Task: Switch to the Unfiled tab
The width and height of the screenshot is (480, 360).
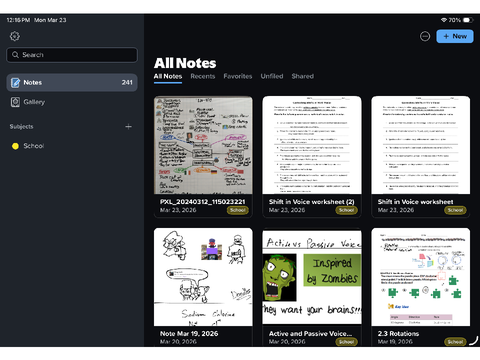Action: pos(272,76)
